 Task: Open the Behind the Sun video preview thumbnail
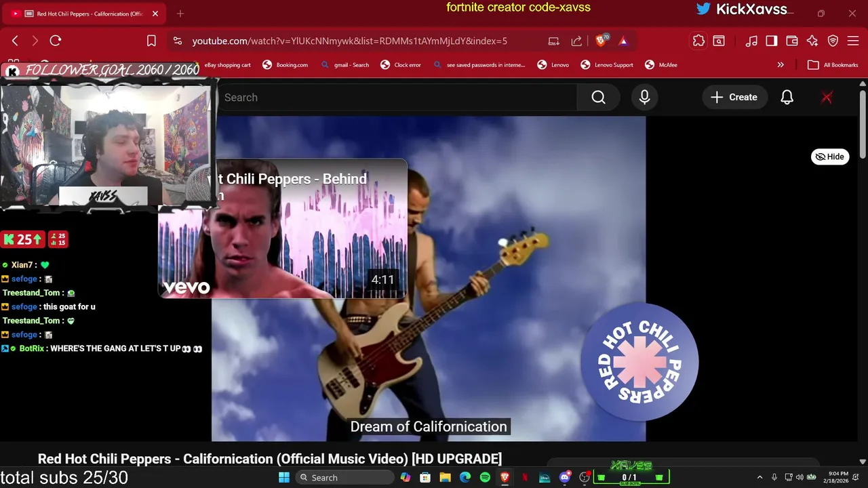coord(283,228)
